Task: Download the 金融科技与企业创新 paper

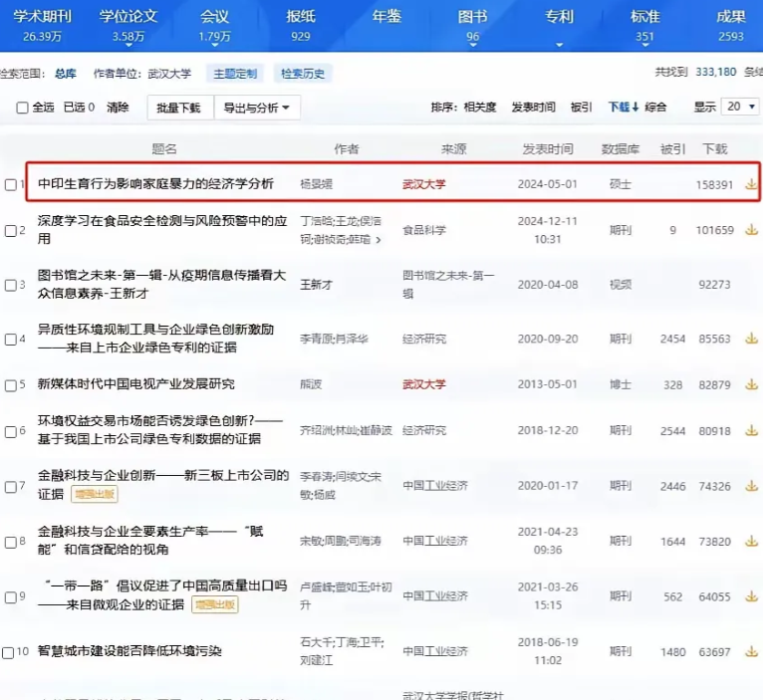Action: point(751,486)
